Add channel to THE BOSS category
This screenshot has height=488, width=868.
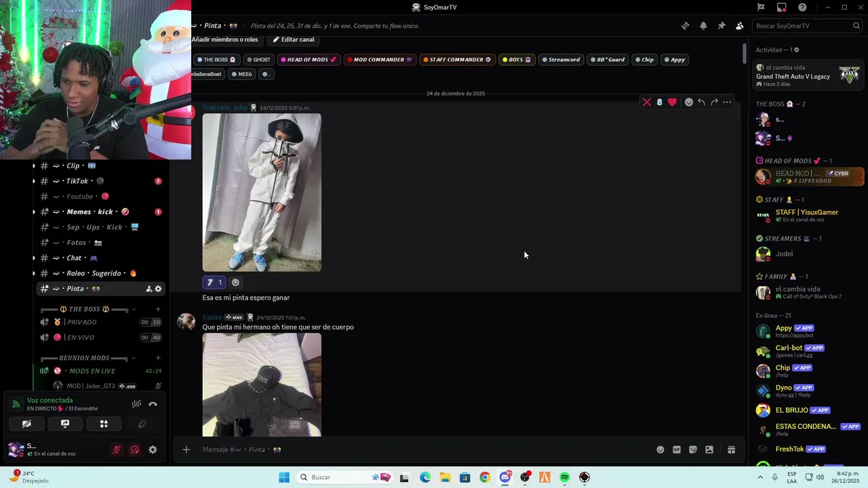coord(158,309)
